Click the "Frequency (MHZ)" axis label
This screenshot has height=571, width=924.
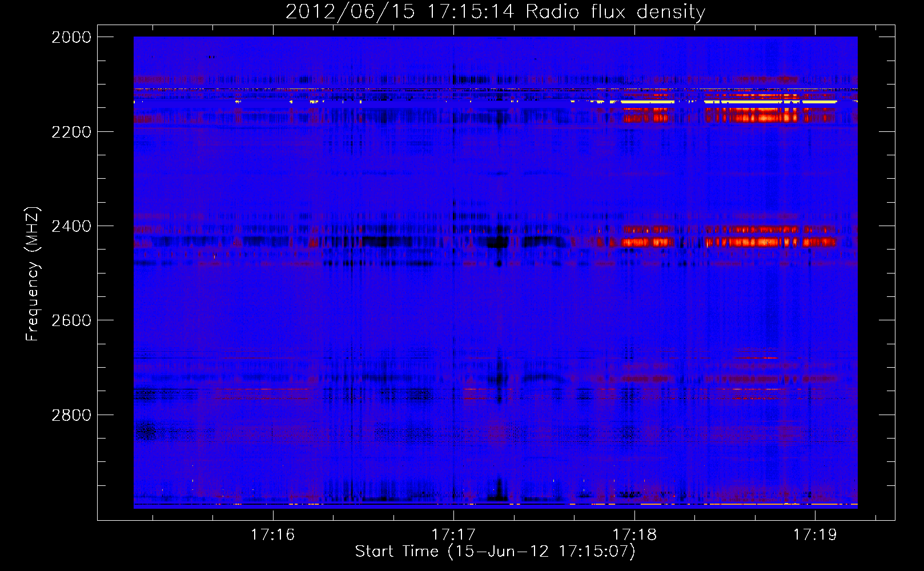click(x=33, y=274)
